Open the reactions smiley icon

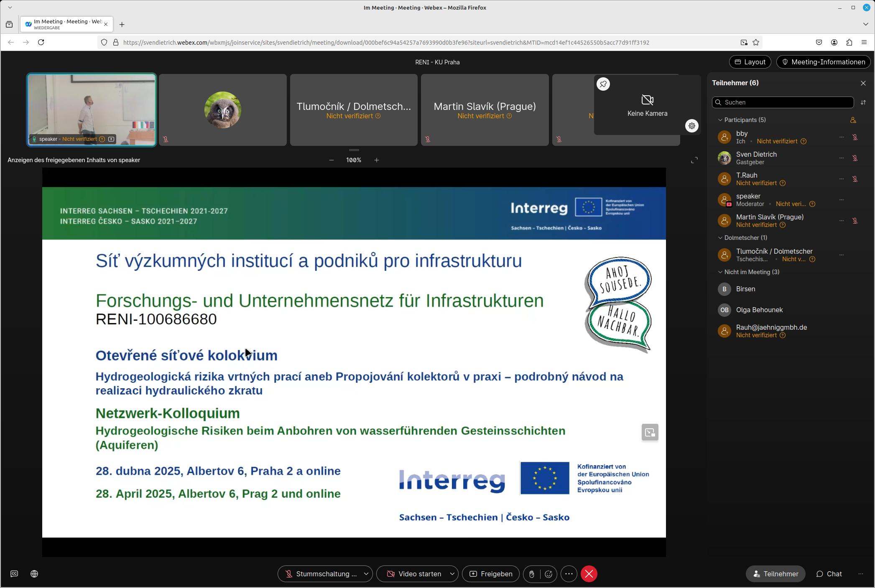pos(548,574)
